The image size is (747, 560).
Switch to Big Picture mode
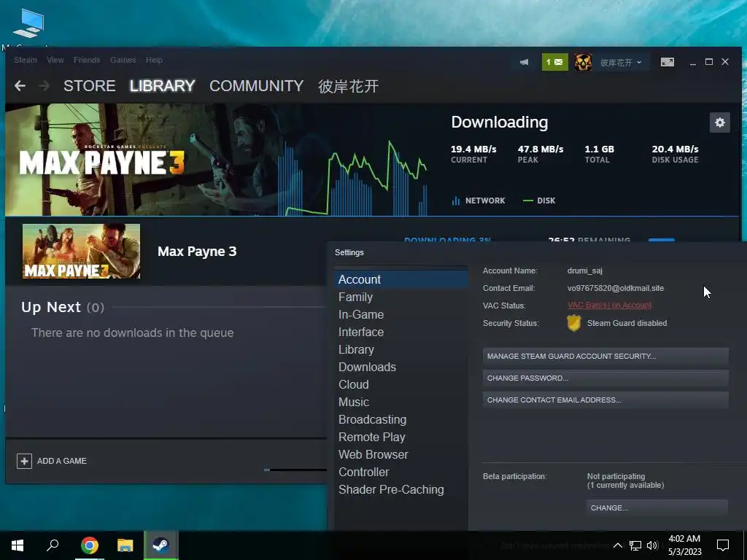[x=667, y=62]
